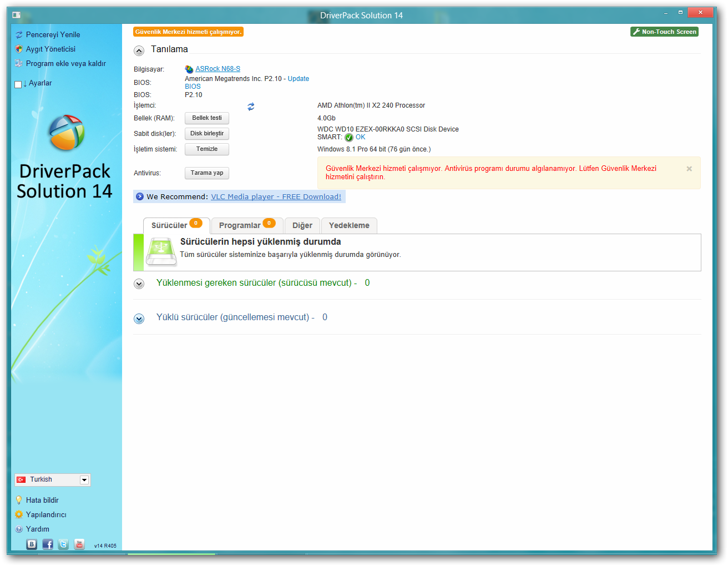Click the green drive icon in Sürücüler panel
The height and width of the screenshot is (566, 728).
[x=161, y=252]
